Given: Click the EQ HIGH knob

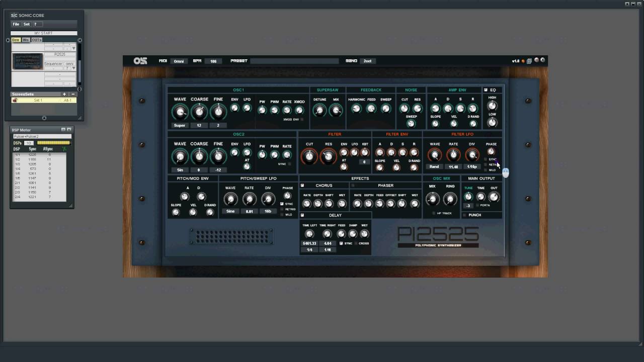Looking at the screenshot, I should tap(492, 106).
